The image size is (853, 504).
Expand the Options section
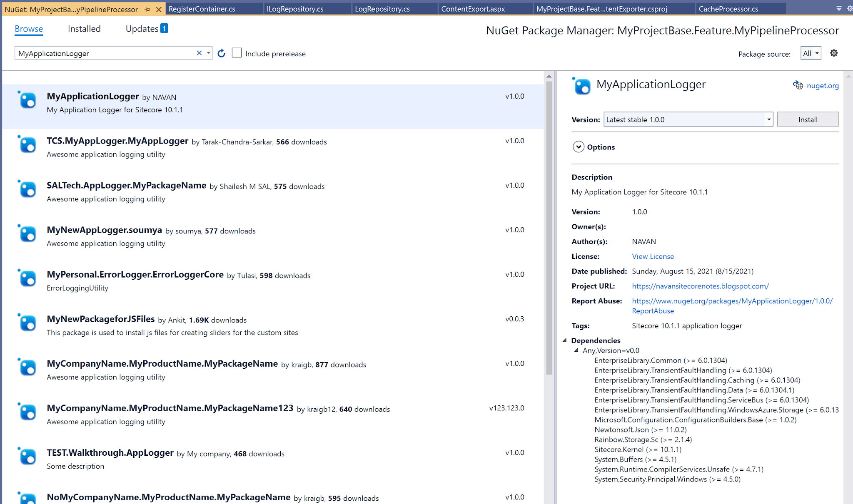click(x=579, y=147)
